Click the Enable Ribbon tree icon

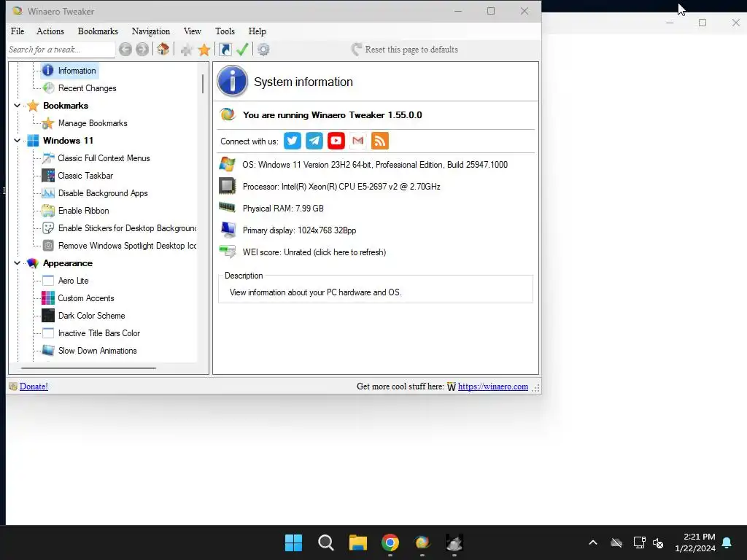click(48, 211)
